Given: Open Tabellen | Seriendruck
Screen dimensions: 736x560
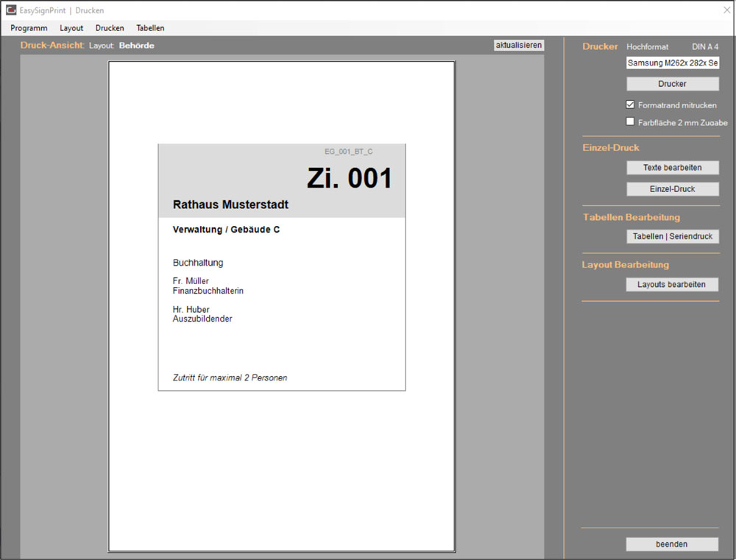Looking at the screenshot, I should [x=672, y=237].
